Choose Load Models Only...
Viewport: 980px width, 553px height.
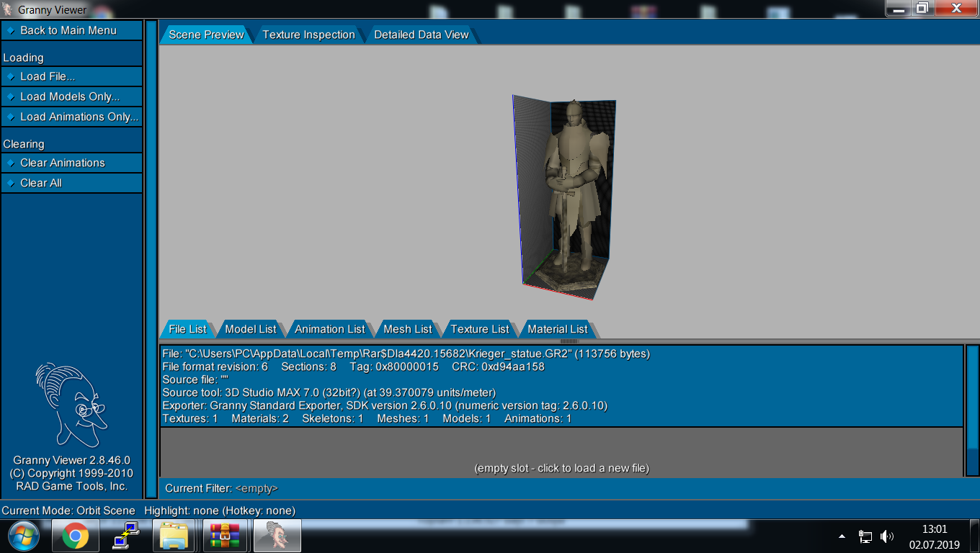(x=72, y=96)
